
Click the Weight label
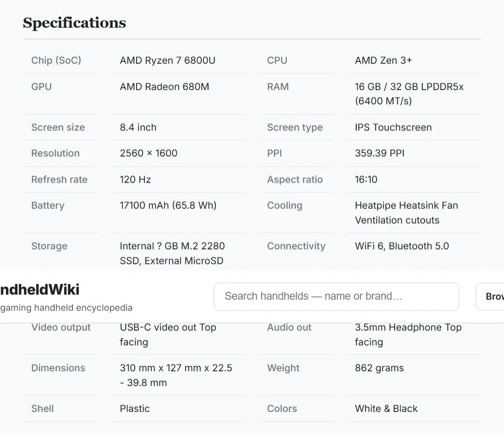pos(283,368)
